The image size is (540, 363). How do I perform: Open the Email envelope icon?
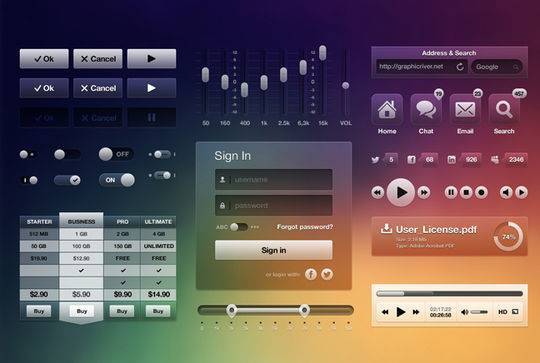pyautogui.click(x=465, y=109)
